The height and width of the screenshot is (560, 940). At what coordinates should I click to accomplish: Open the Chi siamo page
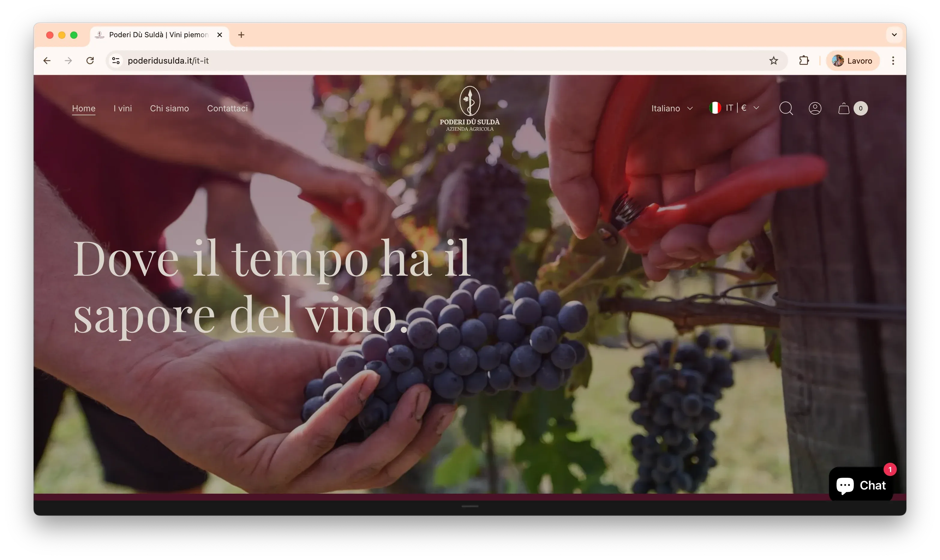click(x=169, y=108)
